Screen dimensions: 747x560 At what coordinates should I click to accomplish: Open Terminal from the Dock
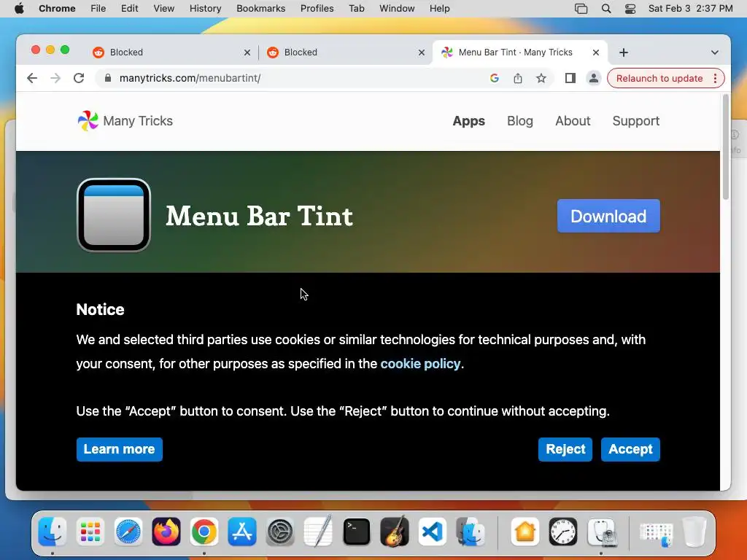point(356,532)
